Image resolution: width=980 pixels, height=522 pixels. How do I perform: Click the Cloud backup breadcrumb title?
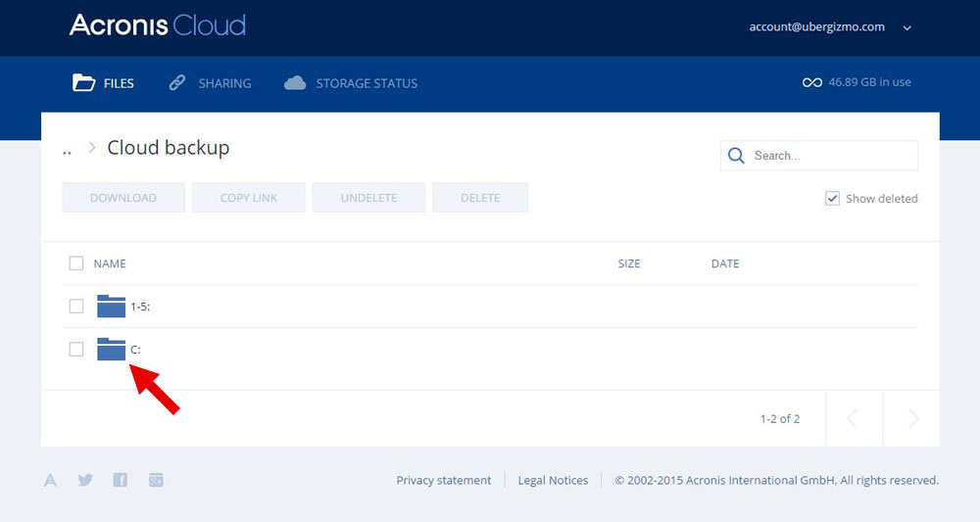(169, 148)
